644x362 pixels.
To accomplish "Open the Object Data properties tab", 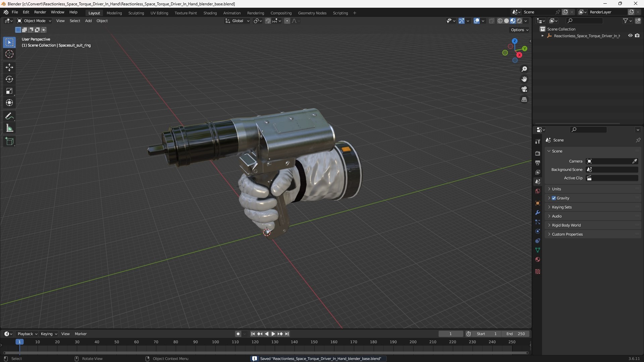I will [538, 250].
